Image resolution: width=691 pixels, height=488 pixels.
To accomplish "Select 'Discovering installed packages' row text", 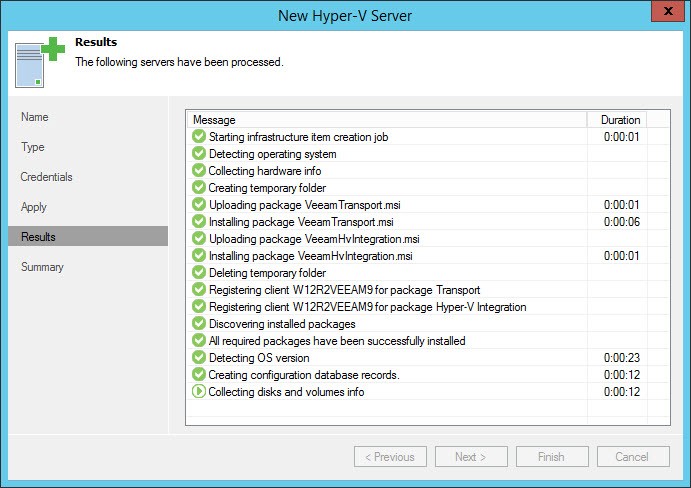I will 282,324.
